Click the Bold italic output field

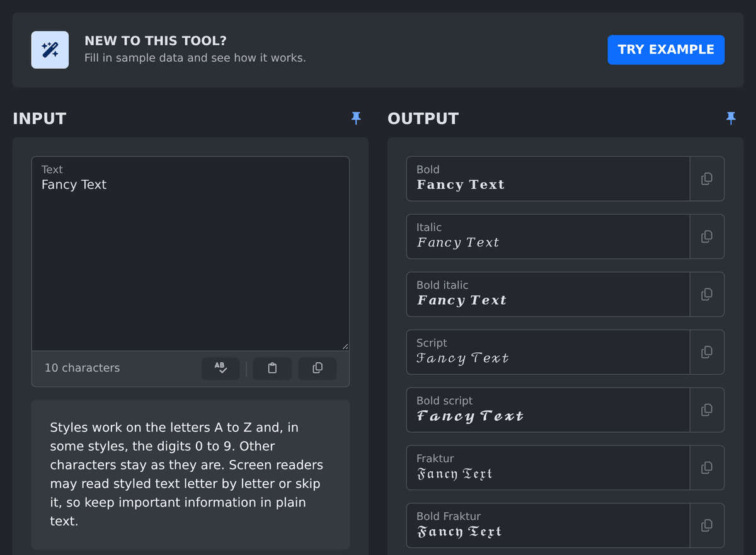click(548, 294)
